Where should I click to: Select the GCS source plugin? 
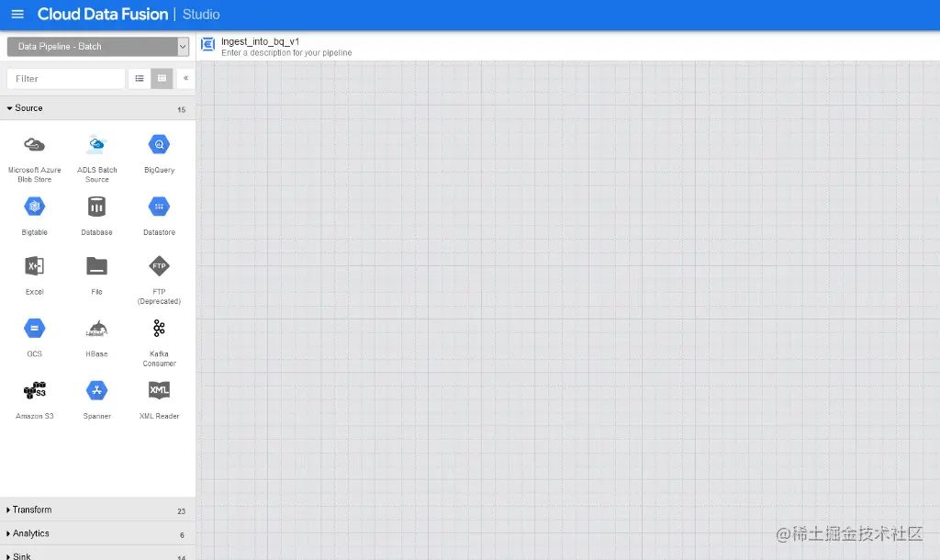click(34, 338)
